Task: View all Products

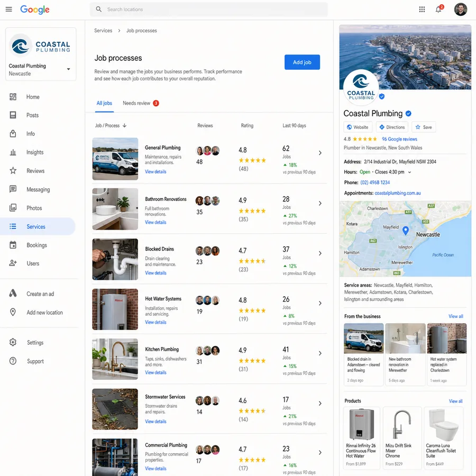Action: tap(456, 401)
